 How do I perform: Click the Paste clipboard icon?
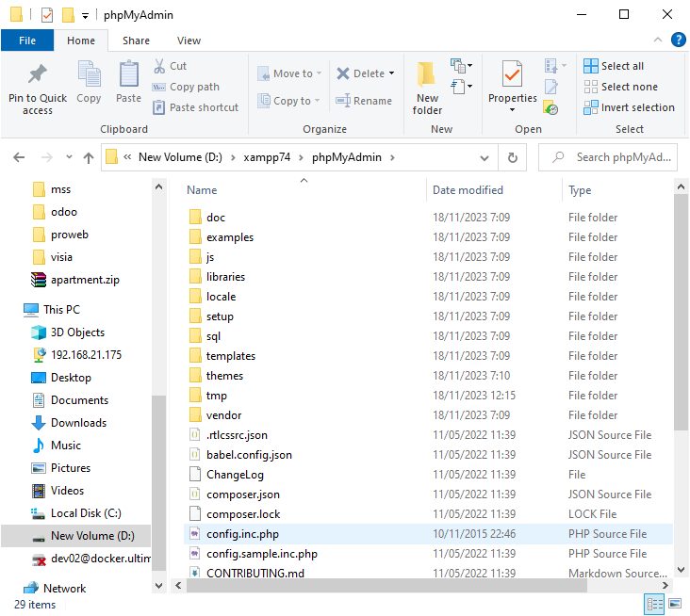[x=128, y=73]
